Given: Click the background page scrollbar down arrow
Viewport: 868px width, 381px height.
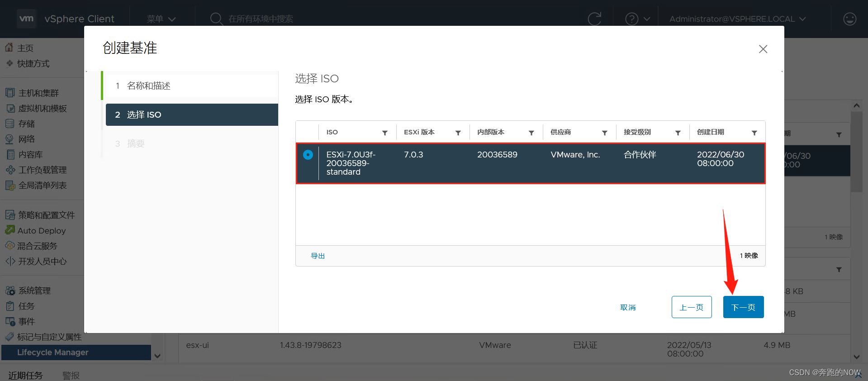Looking at the screenshot, I should 857,357.
